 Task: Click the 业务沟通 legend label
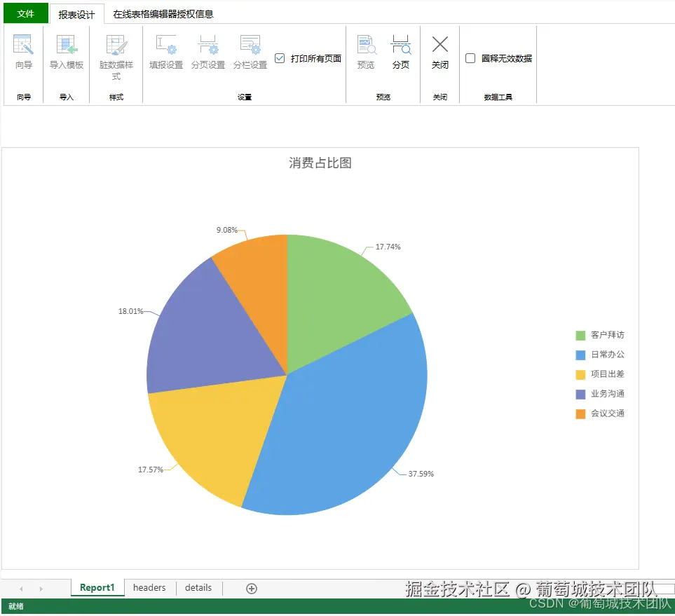pyautogui.click(x=608, y=394)
